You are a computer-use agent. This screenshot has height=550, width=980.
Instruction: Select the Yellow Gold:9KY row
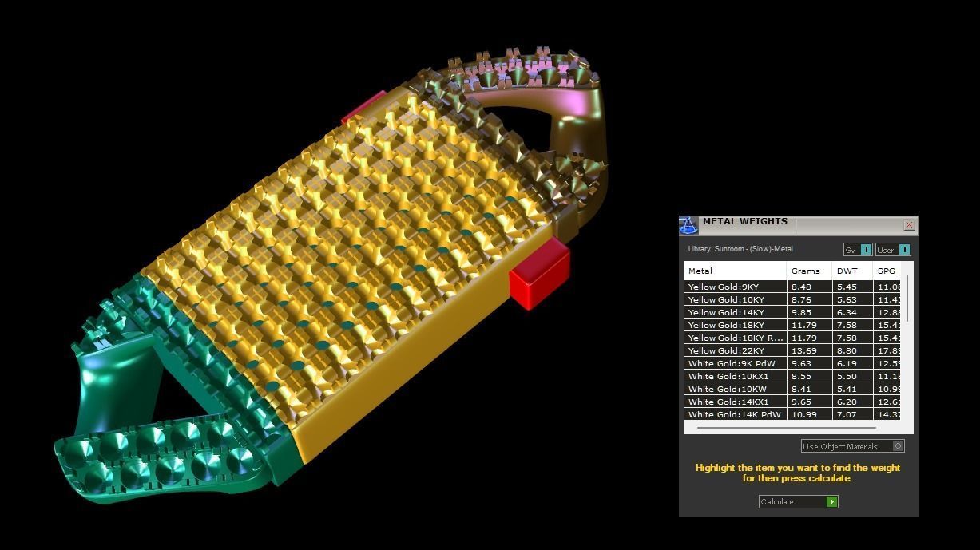coord(792,287)
